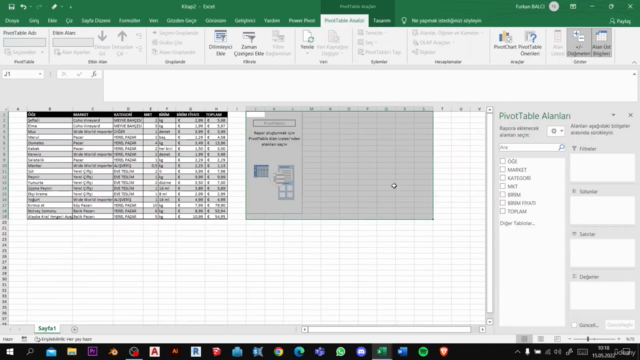
Task: Click macro recording icon in status bar
Action: pyautogui.click(x=24, y=339)
